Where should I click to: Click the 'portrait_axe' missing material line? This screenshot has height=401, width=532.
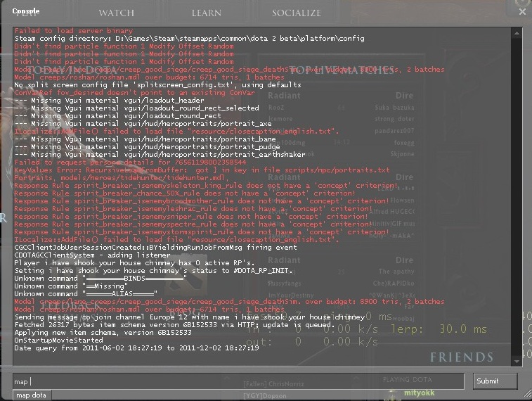point(143,124)
